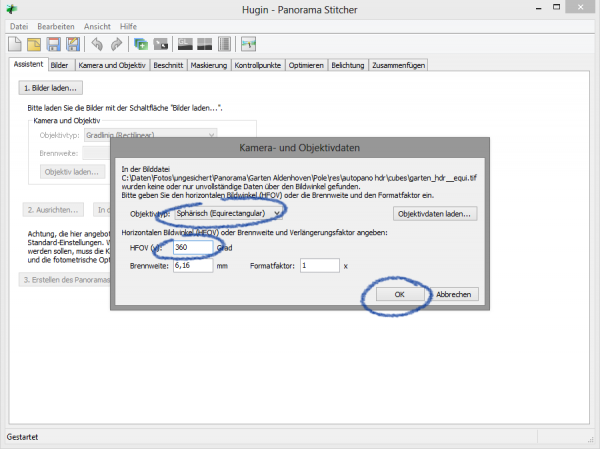This screenshot has height=449, width=600.
Task: Click the Hugin application icon in title bar
Action: tap(12, 9)
